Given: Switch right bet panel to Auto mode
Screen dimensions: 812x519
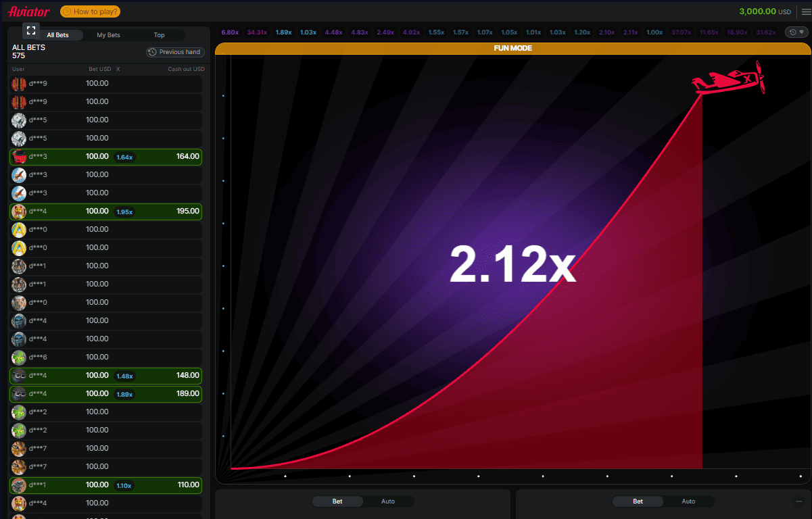Looking at the screenshot, I should point(688,501).
